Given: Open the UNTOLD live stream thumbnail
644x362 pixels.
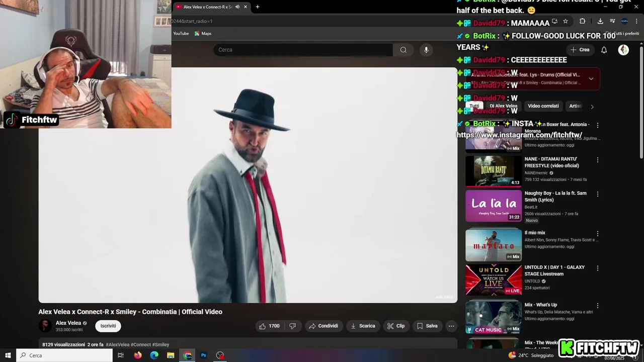Looking at the screenshot, I should [494, 280].
